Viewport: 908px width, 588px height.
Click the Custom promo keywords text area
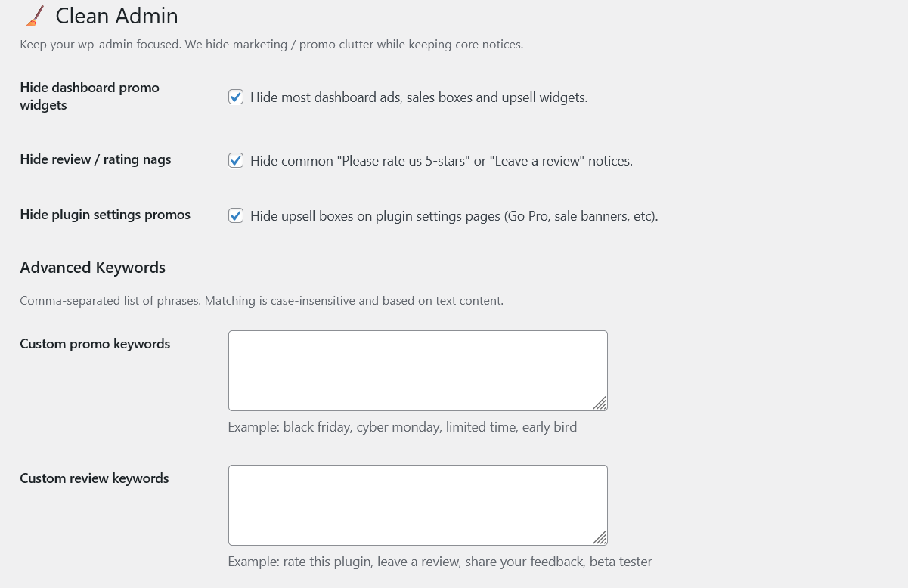(x=417, y=370)
